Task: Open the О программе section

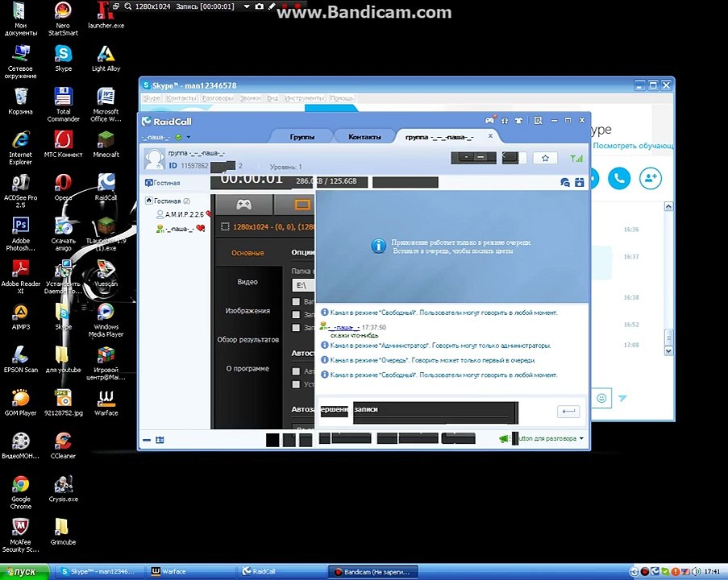Action: click(248, 368)
